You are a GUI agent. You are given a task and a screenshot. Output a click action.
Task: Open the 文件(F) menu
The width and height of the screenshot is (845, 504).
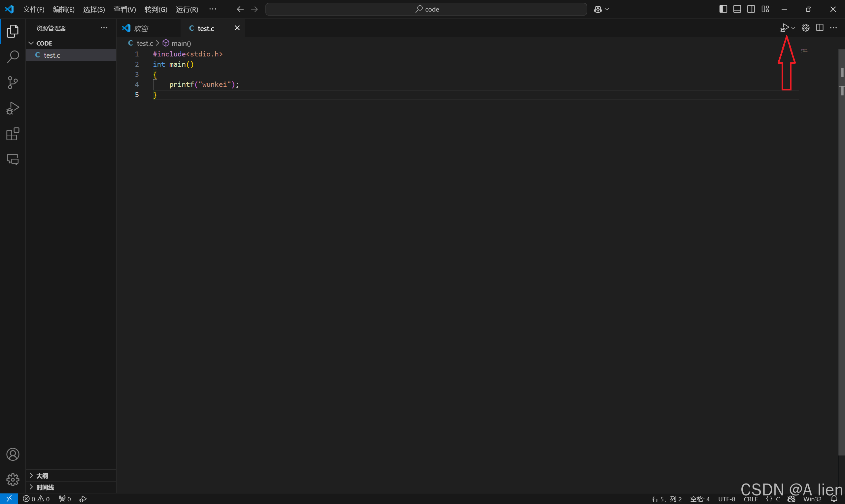point(34,10)
